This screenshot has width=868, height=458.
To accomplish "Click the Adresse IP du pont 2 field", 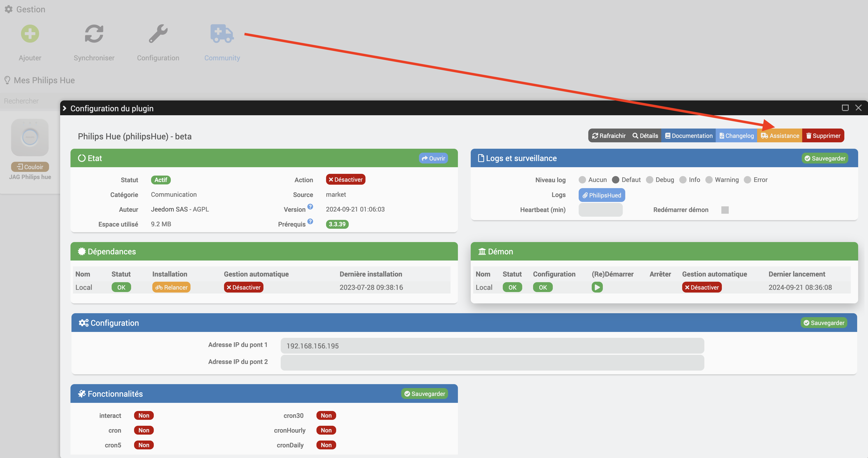I will pos(492,363).
